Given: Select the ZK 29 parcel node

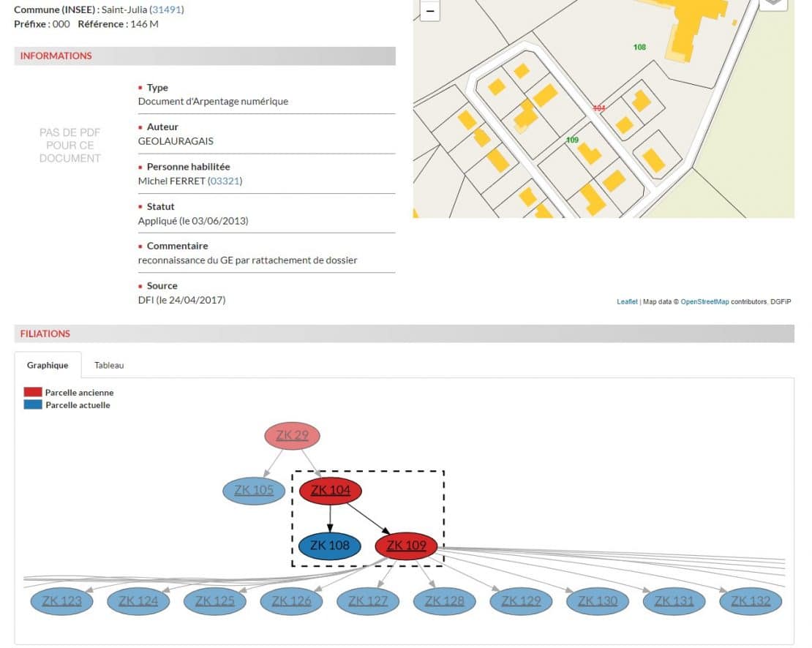Looking at the screenshot, I should [x=292, y=436].
